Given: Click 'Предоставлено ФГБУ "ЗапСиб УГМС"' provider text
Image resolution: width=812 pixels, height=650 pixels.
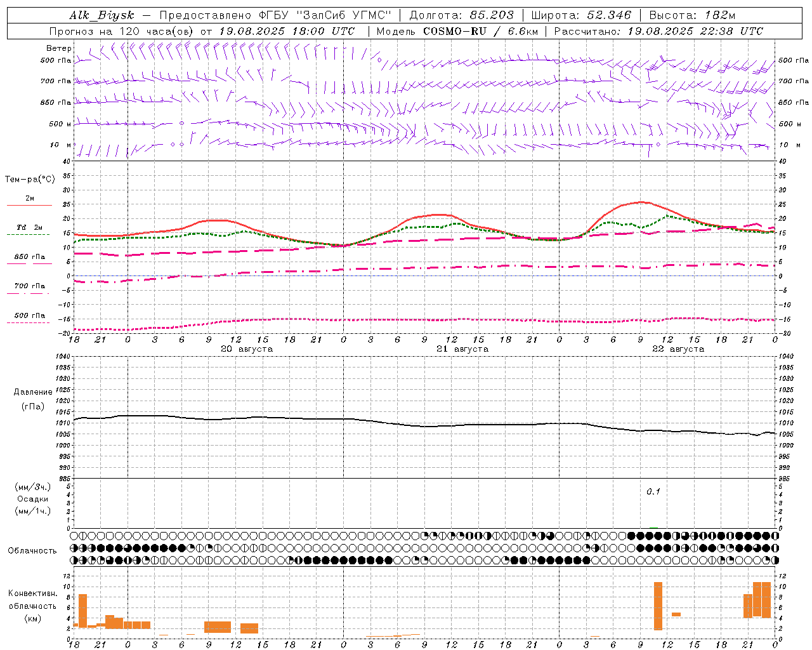Looking at the screenshot, I should 275,15.
